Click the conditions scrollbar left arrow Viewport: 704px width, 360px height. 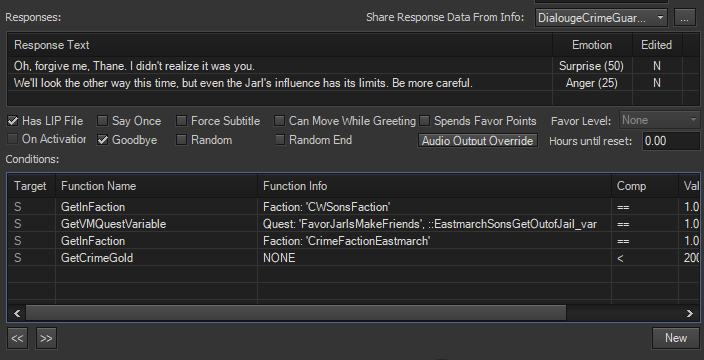coord(17,313)
